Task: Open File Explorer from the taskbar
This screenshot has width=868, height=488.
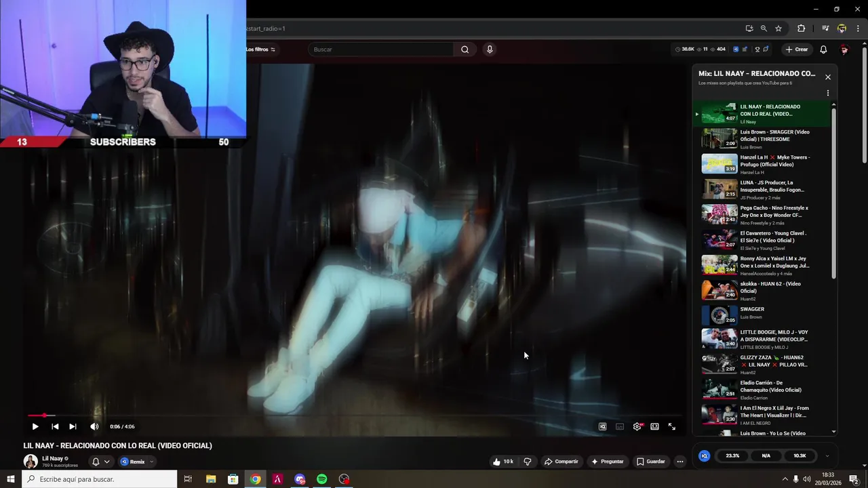Action: [211, 479]
